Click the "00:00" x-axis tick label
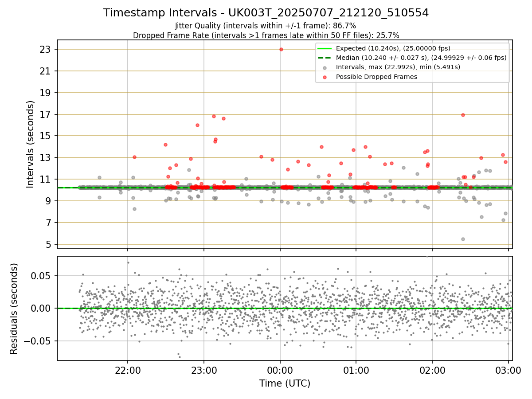 click(x=280, y=371)
